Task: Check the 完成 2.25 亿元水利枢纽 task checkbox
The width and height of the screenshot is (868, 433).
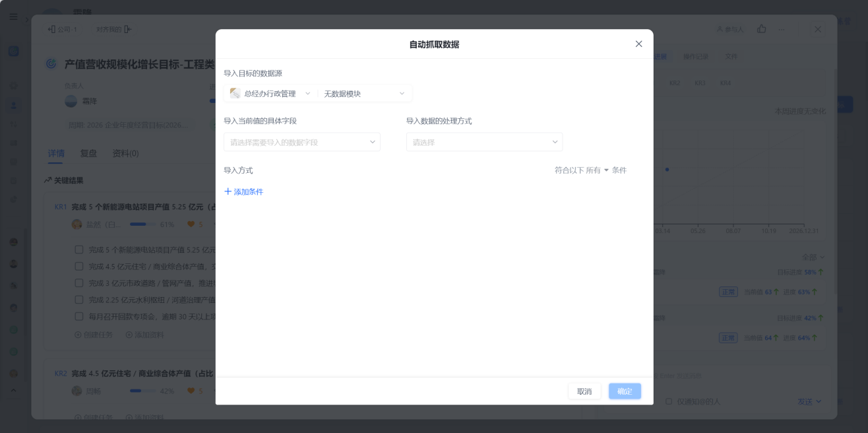Action: pyautogui.click(x=79, y=300)
